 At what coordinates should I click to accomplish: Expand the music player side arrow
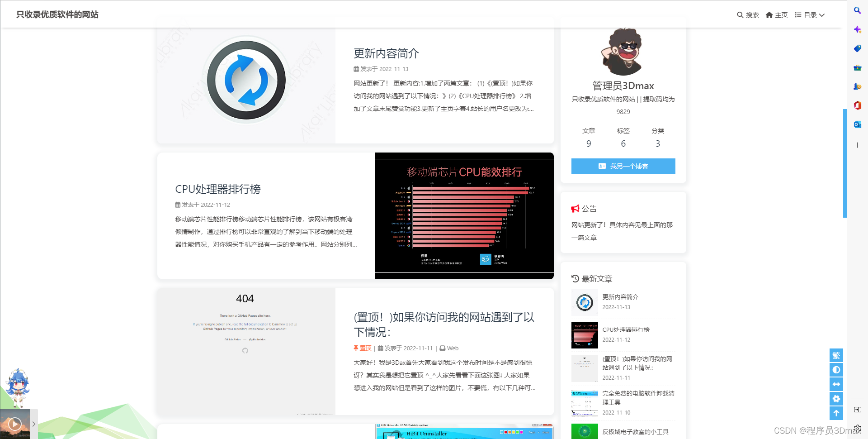[34, 424]
